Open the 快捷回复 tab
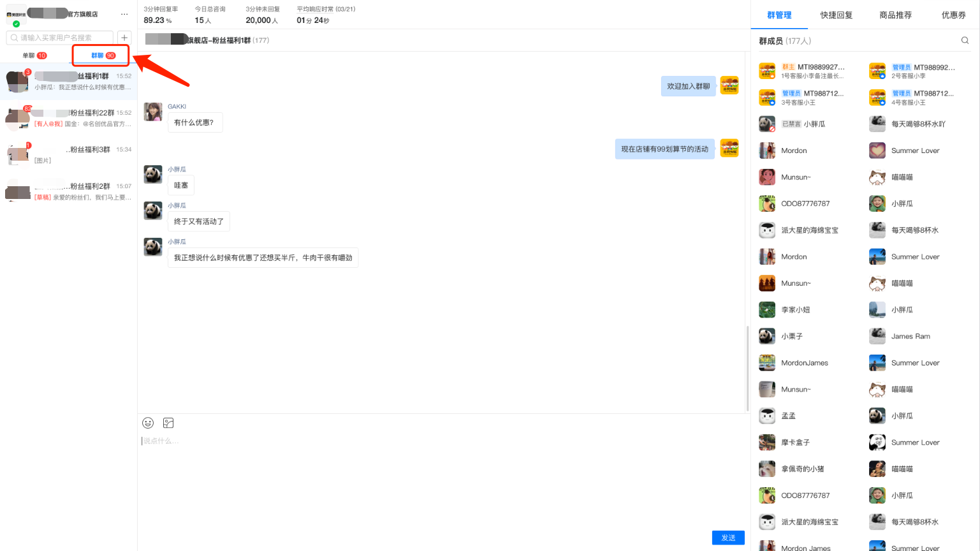This screenshot has width=980, height=551. point(837,15)
